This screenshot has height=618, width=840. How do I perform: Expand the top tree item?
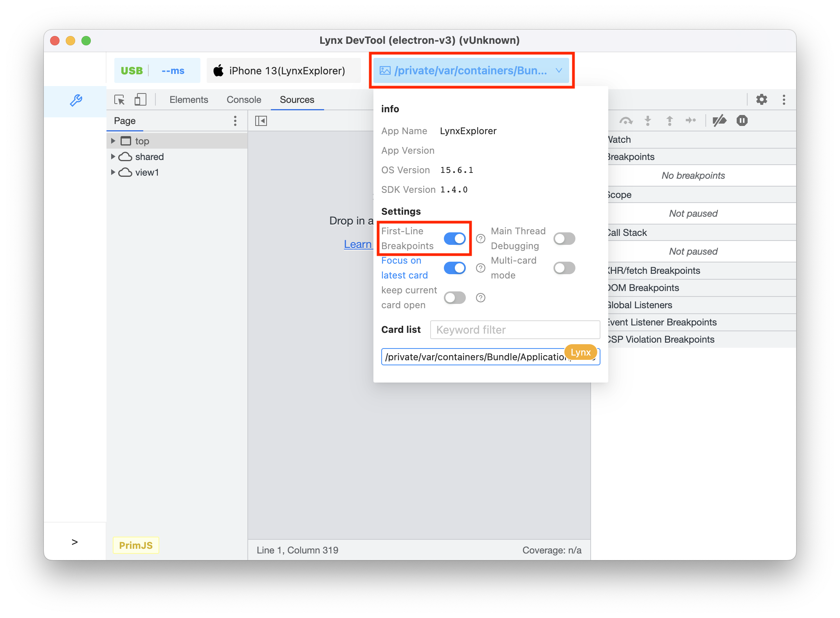[x=115, y=140]
